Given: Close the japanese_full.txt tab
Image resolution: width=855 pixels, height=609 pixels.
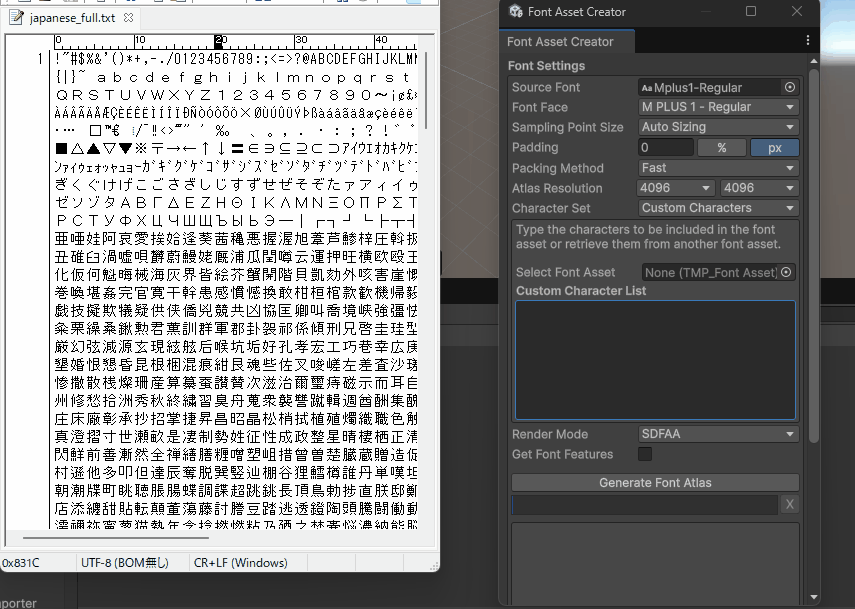Looking at the screenshot, I should pyautogui.click(x=130, y=18).
